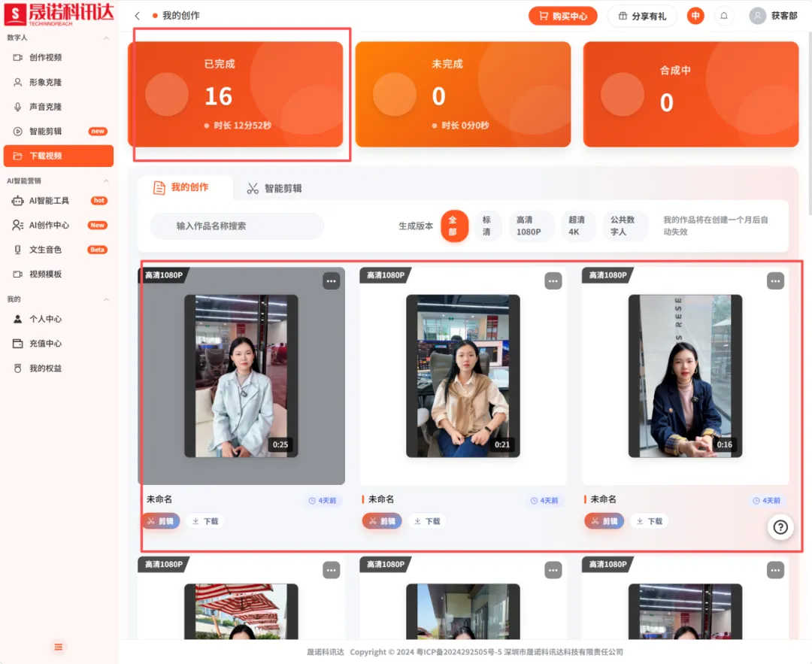The image size is (812, 664).
Task: Open more options on the 0:16 video card
Action: pyautogui.click(x=775, y=281)
